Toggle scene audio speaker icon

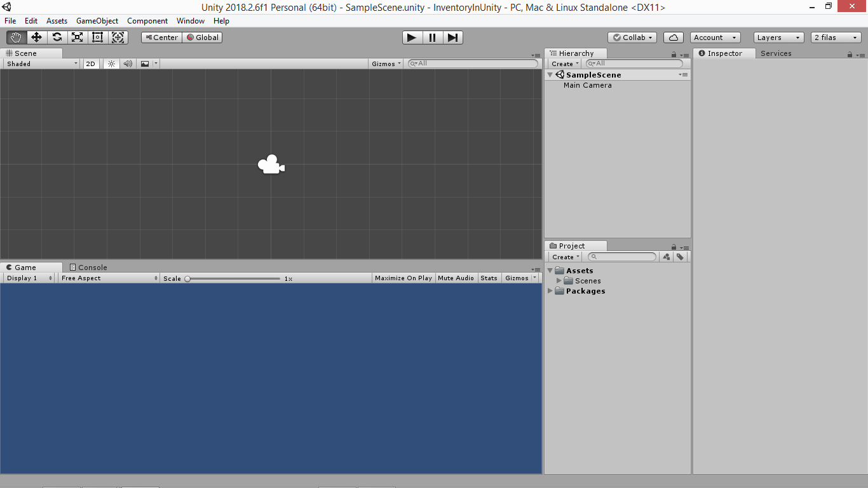[x=127, y=64]
